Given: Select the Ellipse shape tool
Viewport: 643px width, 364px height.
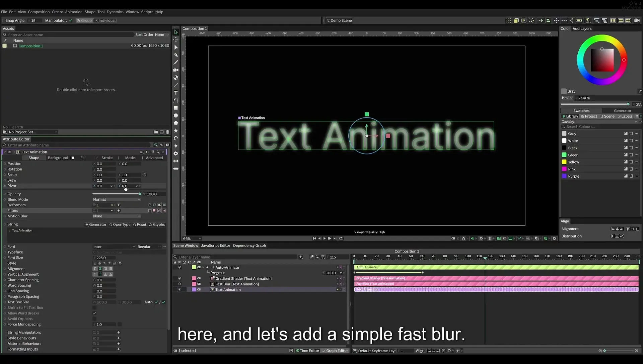Looking at the screenshot, I should point(176,115).
